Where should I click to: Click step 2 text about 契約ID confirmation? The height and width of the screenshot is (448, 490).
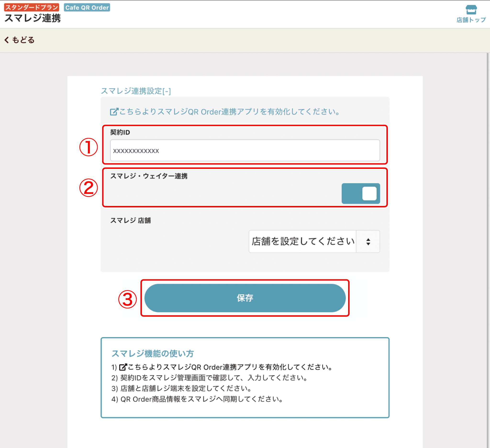pyautogui.click(x=210, y=378)
